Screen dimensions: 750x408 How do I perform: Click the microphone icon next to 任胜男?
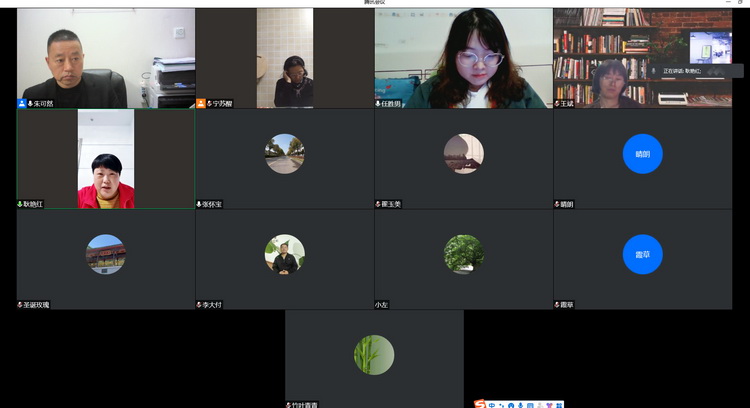pos(379,103)
